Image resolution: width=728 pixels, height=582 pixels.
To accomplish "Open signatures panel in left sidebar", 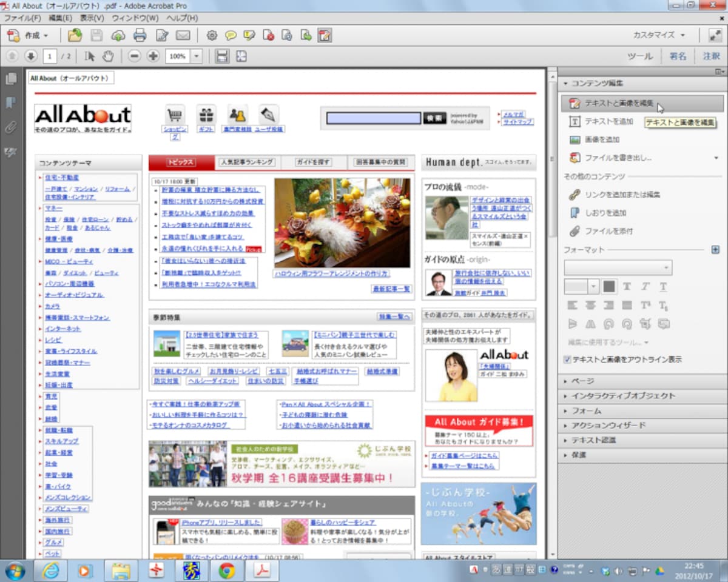I will pyautogui.click(x=11, y=152).
